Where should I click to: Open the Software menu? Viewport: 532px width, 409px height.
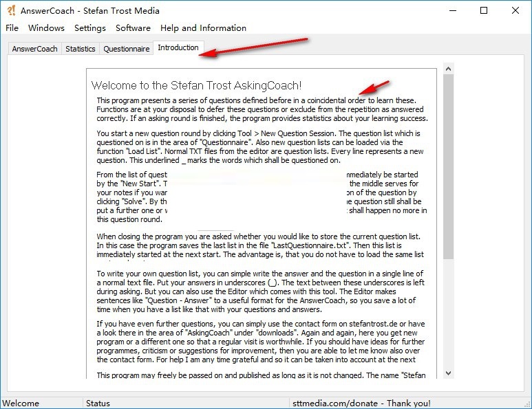pyautogui.click(x=133, y=27)
